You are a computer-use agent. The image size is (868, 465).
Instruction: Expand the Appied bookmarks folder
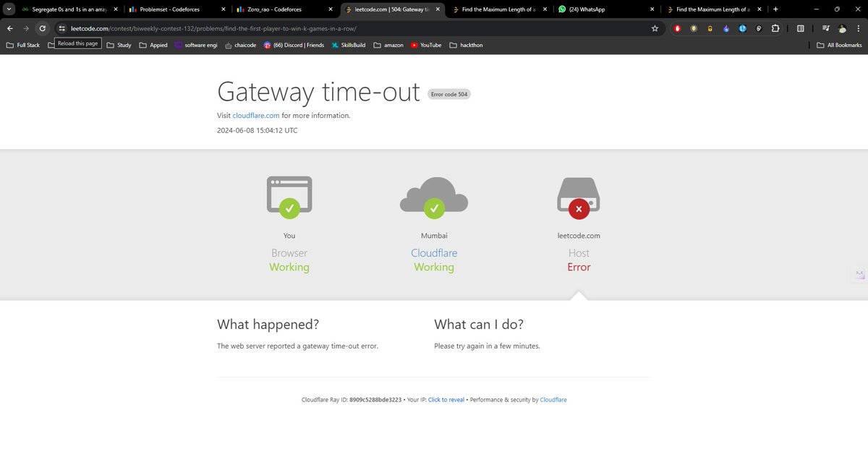pyautogui.click(x=153, y=45)
